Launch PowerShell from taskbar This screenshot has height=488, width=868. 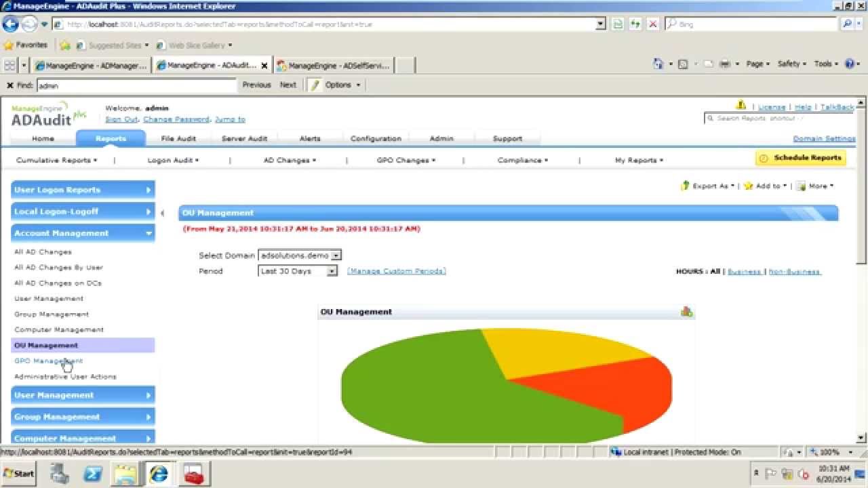(x=92, y=474)
